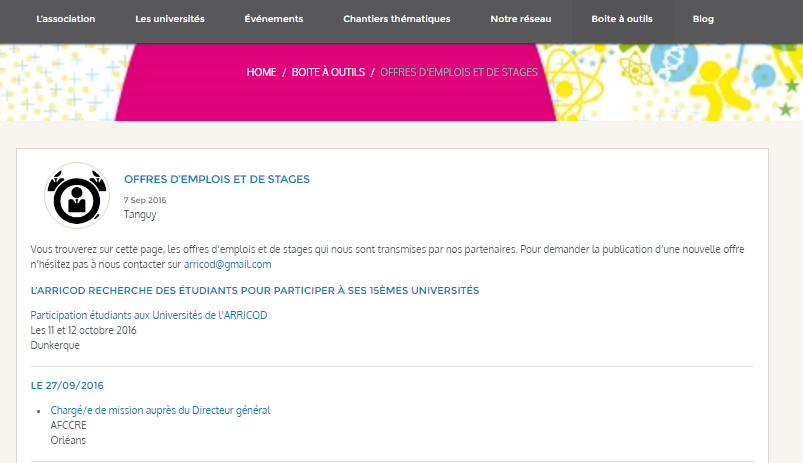Select Chantiers thématiques in the top menu
Screen dimensions: 803x463
396,19
